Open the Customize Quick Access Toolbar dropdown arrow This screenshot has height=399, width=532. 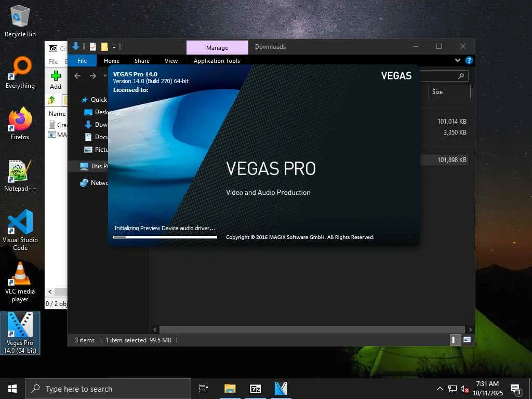click(x=114, y=47)
